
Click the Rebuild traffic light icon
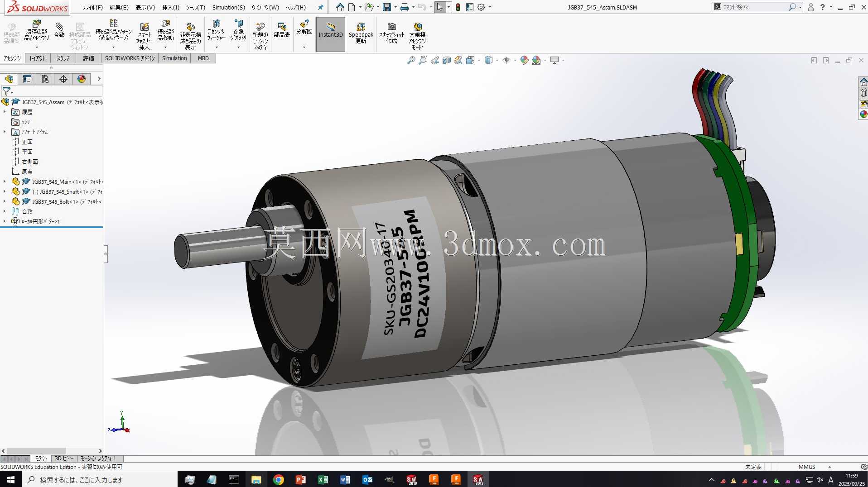[458, 7]
